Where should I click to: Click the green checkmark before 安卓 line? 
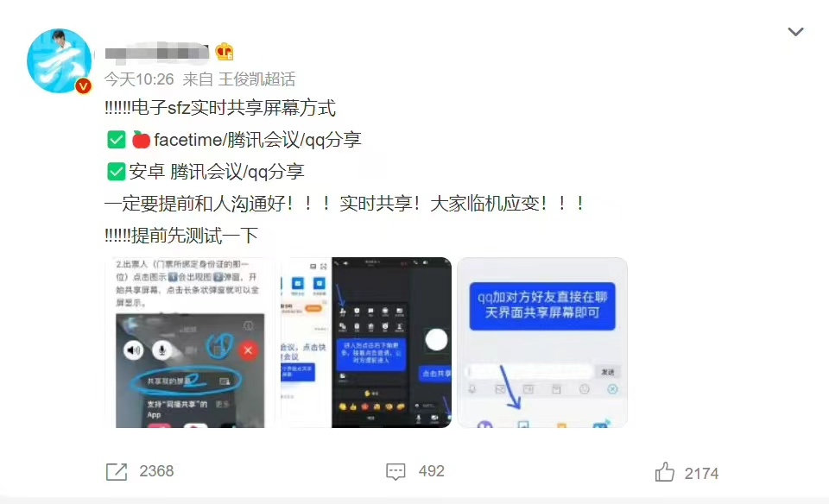pos(117,172)
